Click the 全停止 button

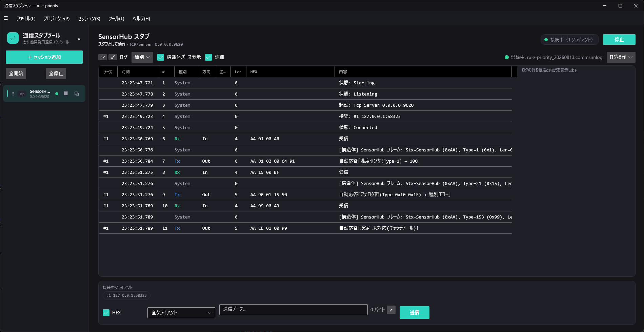[x=56, y=74]
